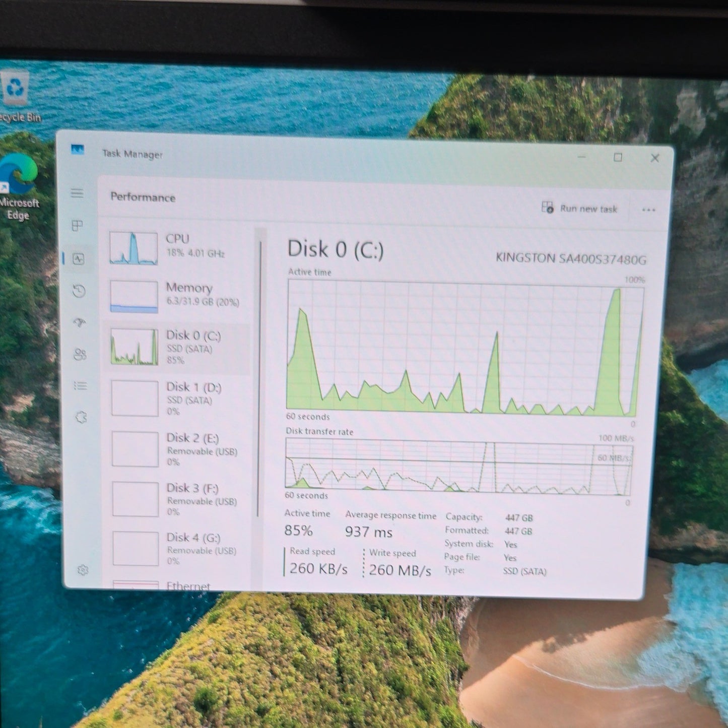The width and height of the screenshot is (728, 728).
Task: Click the resource list vertical scrollbar
Action: [260, 379]
